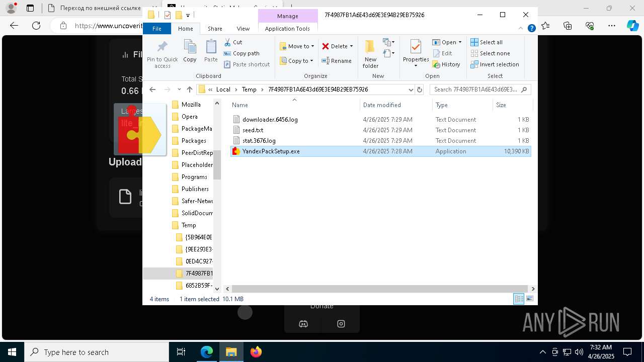Sort by Name column header
644x362 pixels.
[x=294, y=105]
